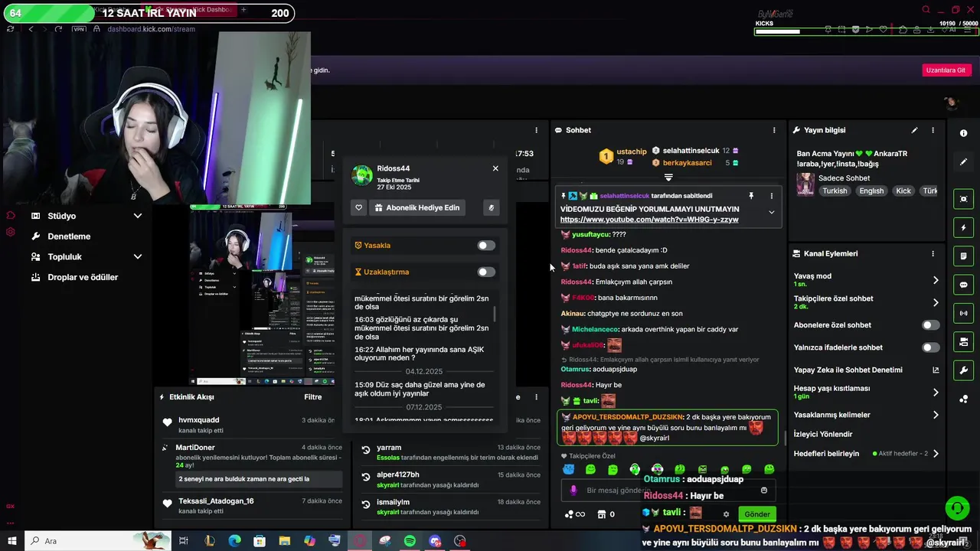Open Hedefleri belirleyin chevron
This screenshot has width=980, height=551.
click(935, 454)
